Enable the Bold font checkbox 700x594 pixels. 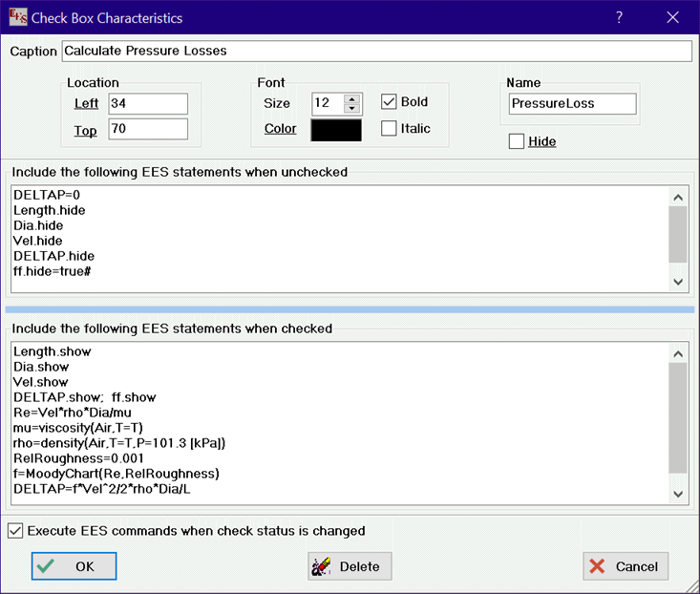[x=389, y=102]
